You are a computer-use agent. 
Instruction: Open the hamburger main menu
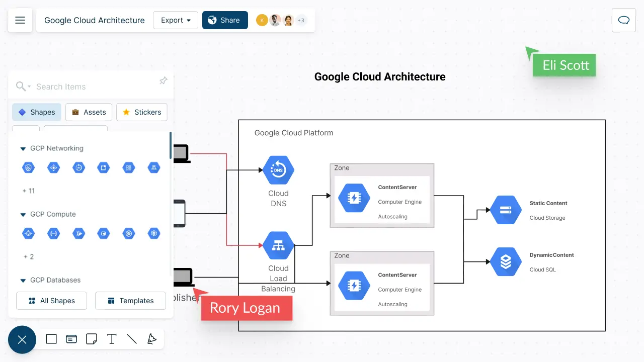tap(20, 20)
